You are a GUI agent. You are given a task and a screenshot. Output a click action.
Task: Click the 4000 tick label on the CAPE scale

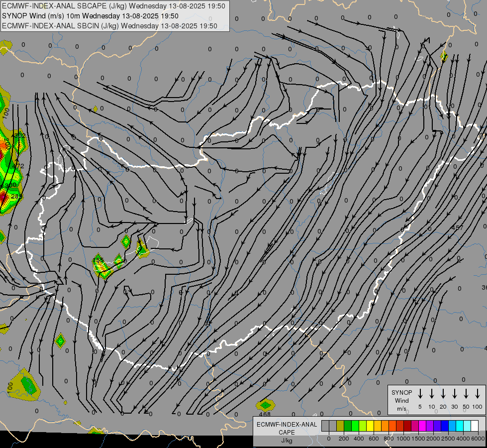click(463, 439)
